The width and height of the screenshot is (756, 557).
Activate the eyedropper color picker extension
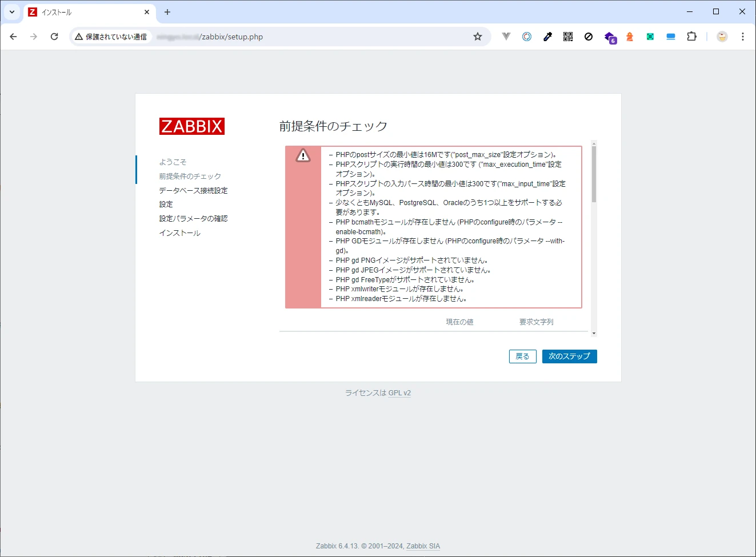tap(547, 37)
